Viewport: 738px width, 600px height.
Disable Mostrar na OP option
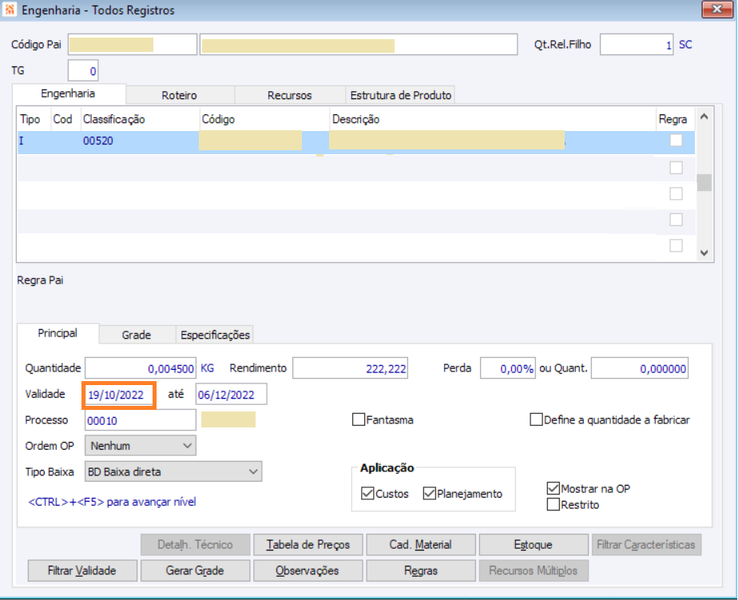tap(554, 488)
